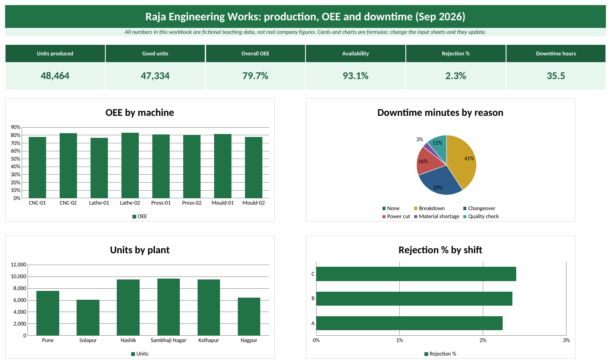This screenshot has height=364, width=611.
Task: Click the shift A rejection bar
Action: pyautogui.click(x=409, y=323)
